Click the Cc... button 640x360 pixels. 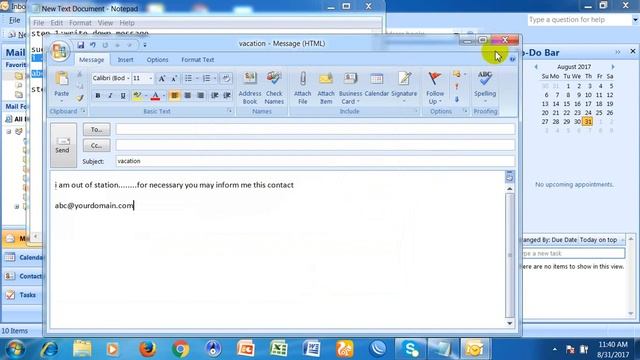[x=97, y=145]
